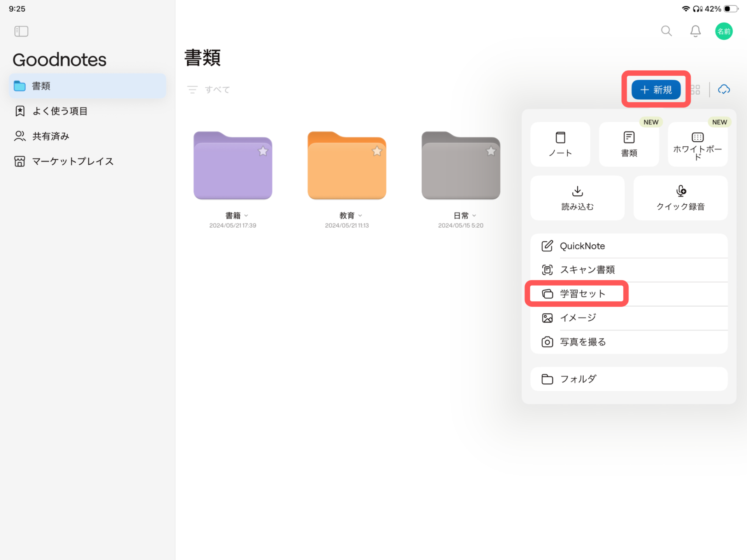Viewport: 747px width, 560px height.
Task: Toggle favorite star on orange 教育 folder
Action: tap(377, 151)
